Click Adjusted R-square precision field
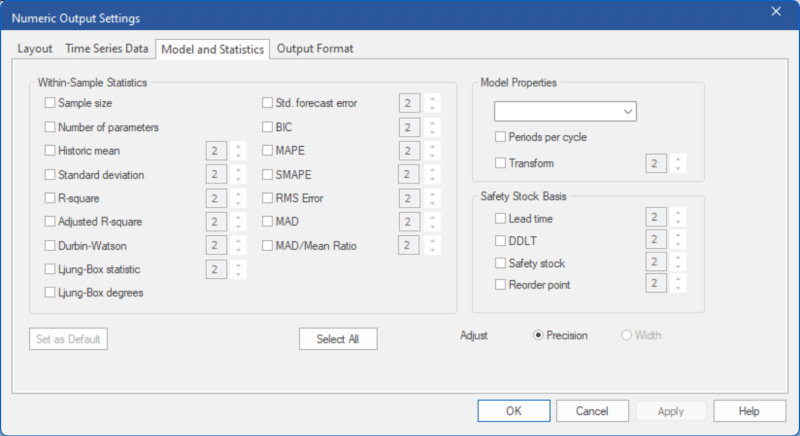The image size is (800, 436). click(x=216, y=222)
